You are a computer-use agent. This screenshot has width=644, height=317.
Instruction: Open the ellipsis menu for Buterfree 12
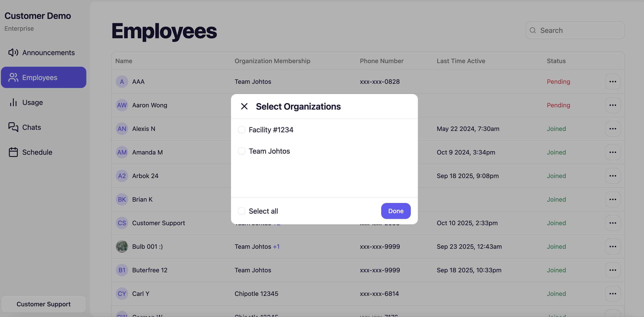[612, 270]
